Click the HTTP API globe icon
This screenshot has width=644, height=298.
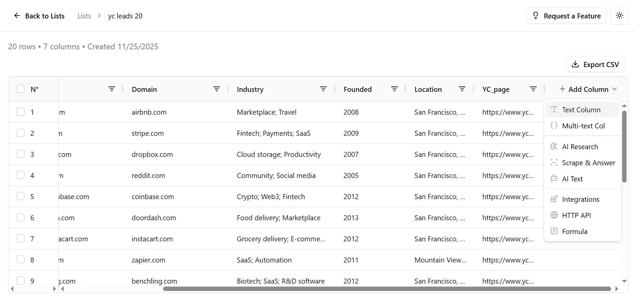point(554,215)
